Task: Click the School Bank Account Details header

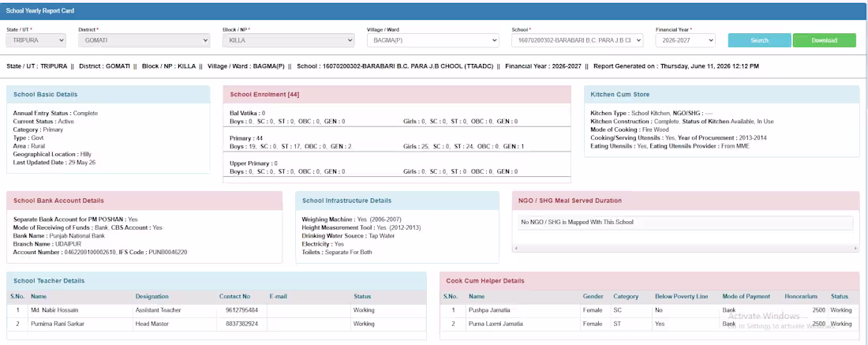Action: (x=144, y=201)
